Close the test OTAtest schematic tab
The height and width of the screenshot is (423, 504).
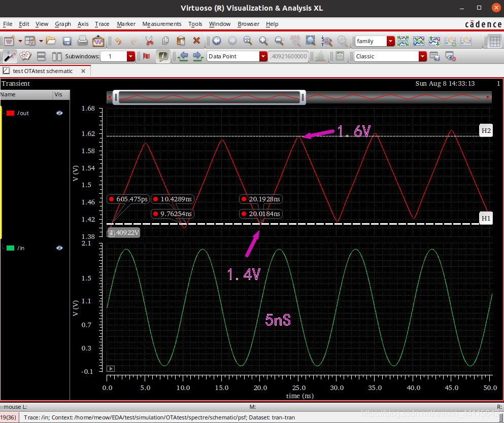[x=83, y=71]
